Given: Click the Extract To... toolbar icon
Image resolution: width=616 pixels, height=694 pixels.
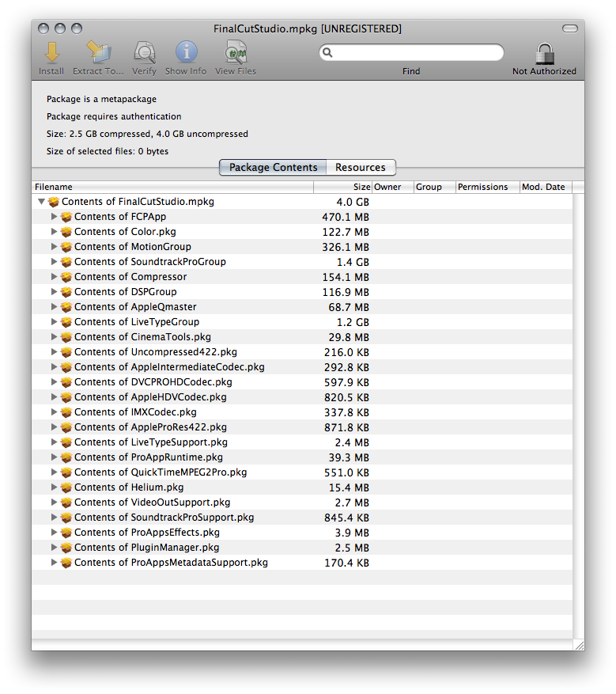Looking at the screenshot, I should [98, 51].
